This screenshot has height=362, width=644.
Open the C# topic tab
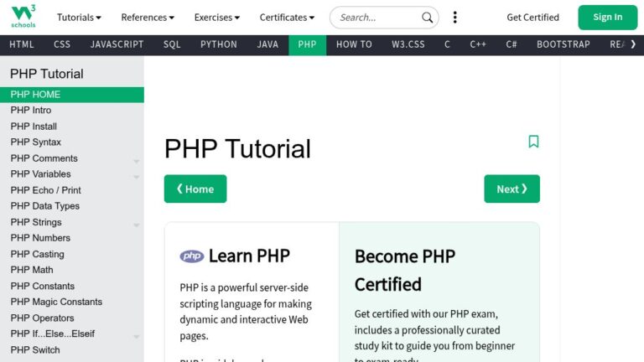pyautogui.click(x=512, y=44)
